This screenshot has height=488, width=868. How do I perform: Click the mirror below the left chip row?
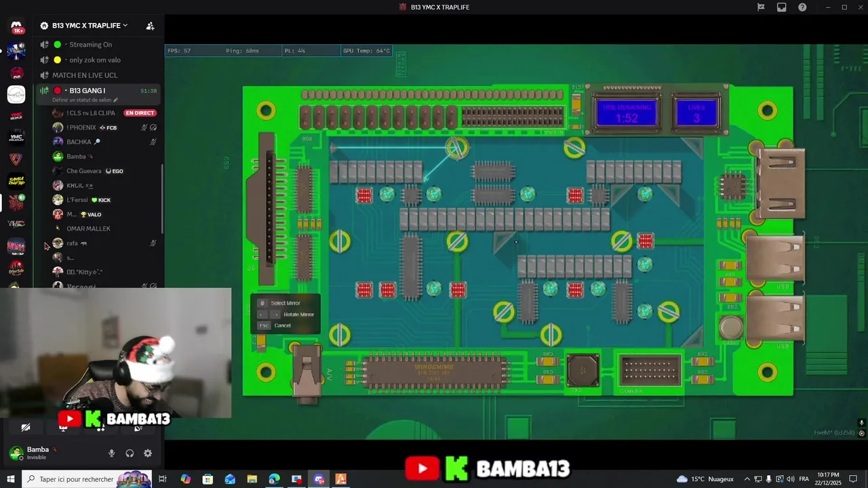point(340,241)
